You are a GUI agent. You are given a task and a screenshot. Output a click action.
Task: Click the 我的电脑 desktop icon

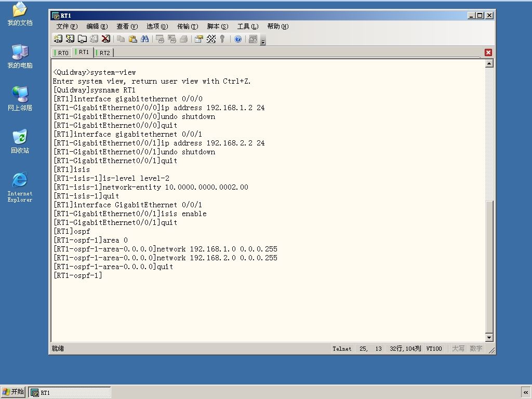pos(20,56)
